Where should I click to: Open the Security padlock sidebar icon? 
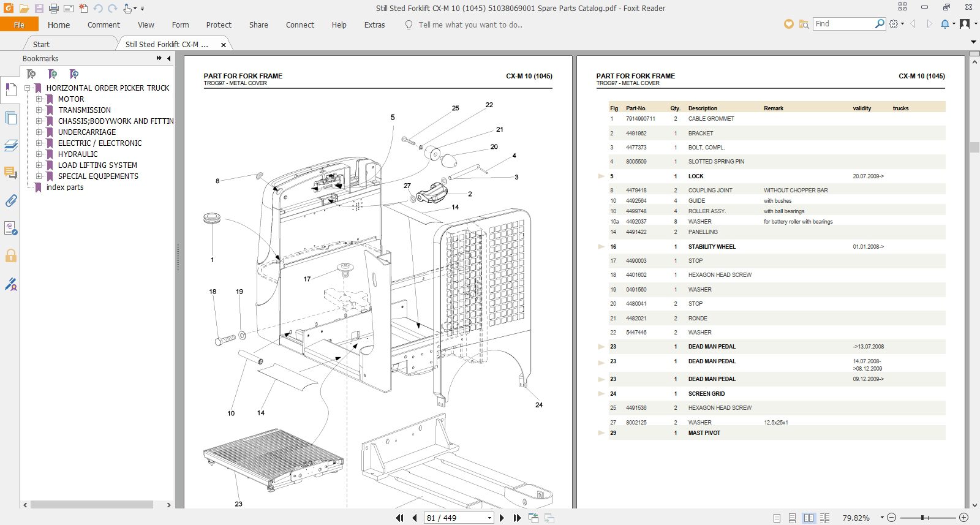tap(10, 255)
